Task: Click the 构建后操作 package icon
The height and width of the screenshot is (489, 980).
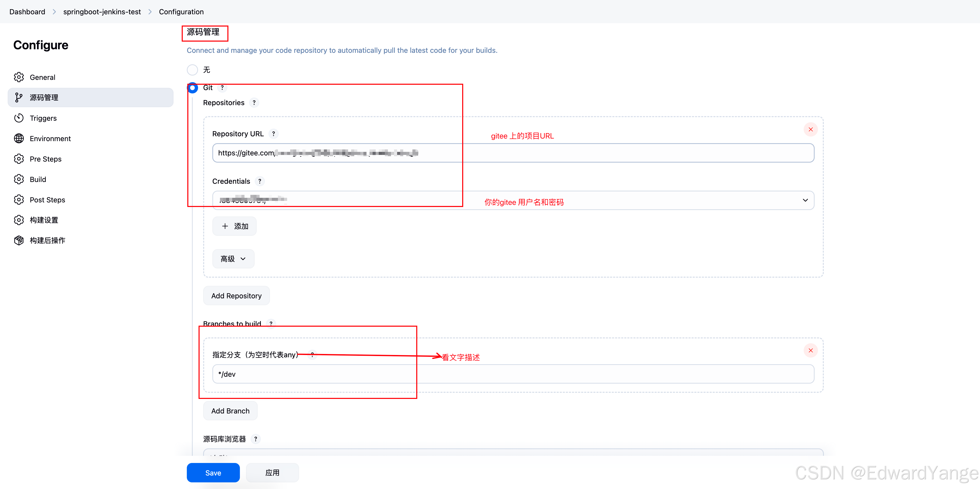Action: pos(19,240)
